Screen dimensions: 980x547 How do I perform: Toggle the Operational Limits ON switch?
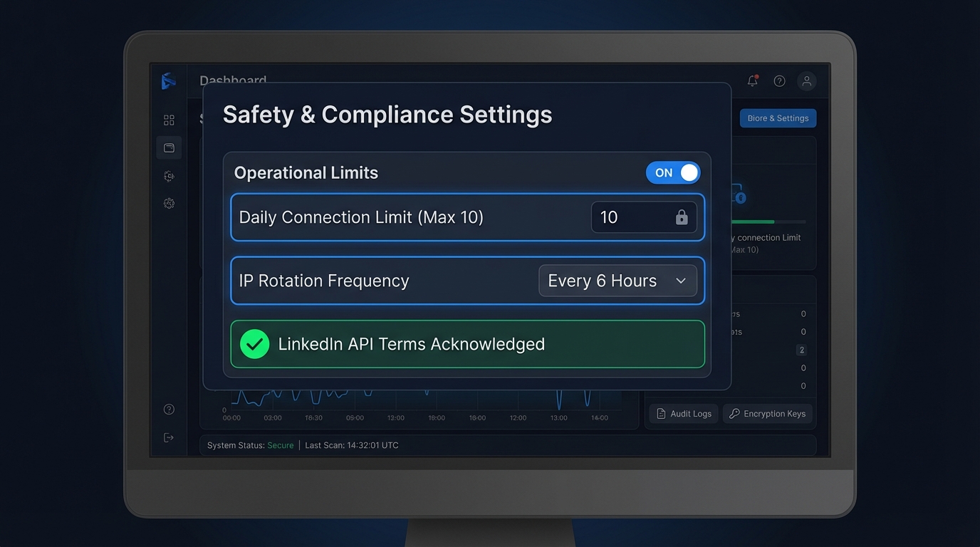click(672, 173)
